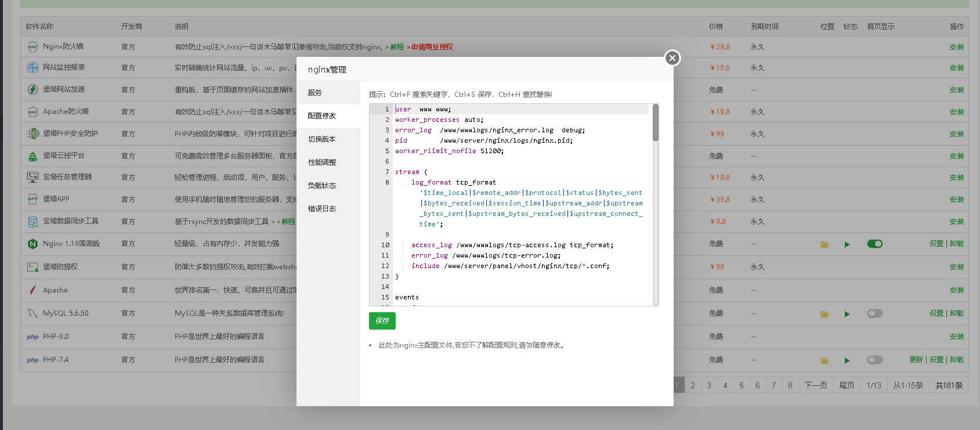
Task: Click the Nginx防火墙 WAF icon
Action: tap(32, 47)
